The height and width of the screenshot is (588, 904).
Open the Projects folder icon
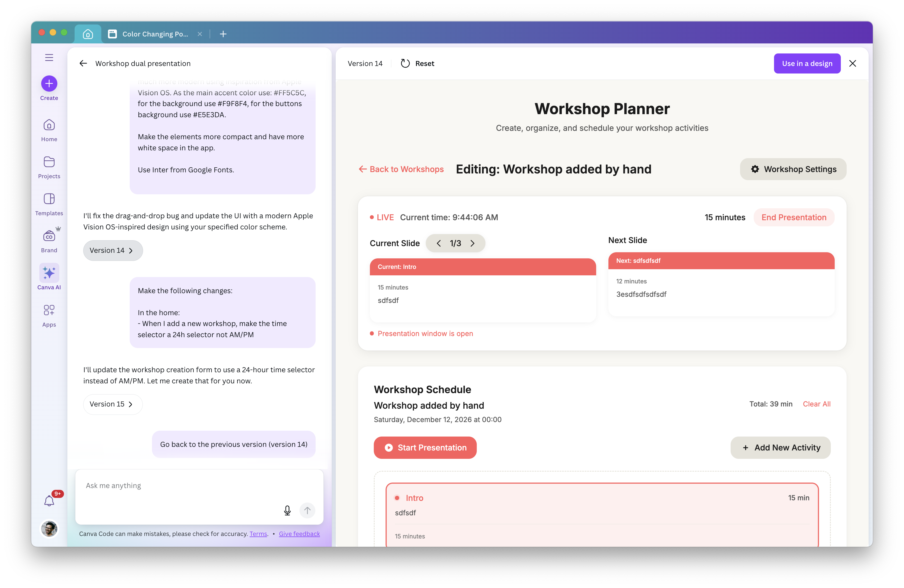point(49,162)
